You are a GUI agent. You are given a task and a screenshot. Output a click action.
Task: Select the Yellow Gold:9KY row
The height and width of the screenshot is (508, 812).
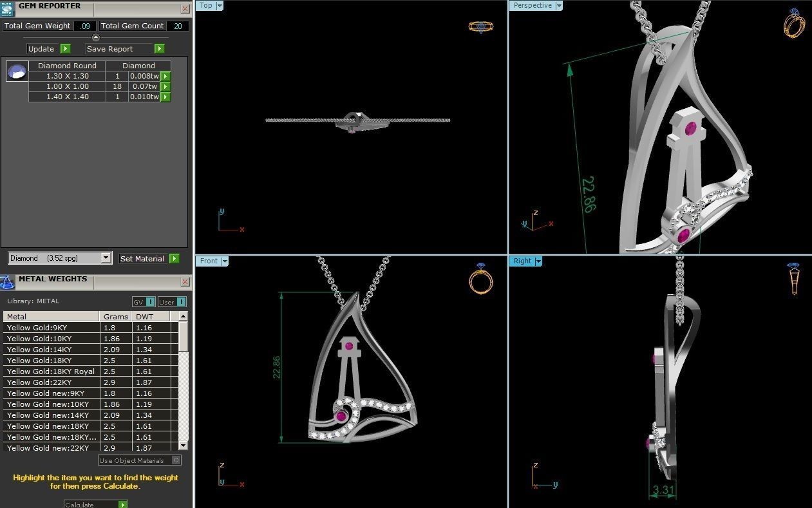tap(91, 328)
